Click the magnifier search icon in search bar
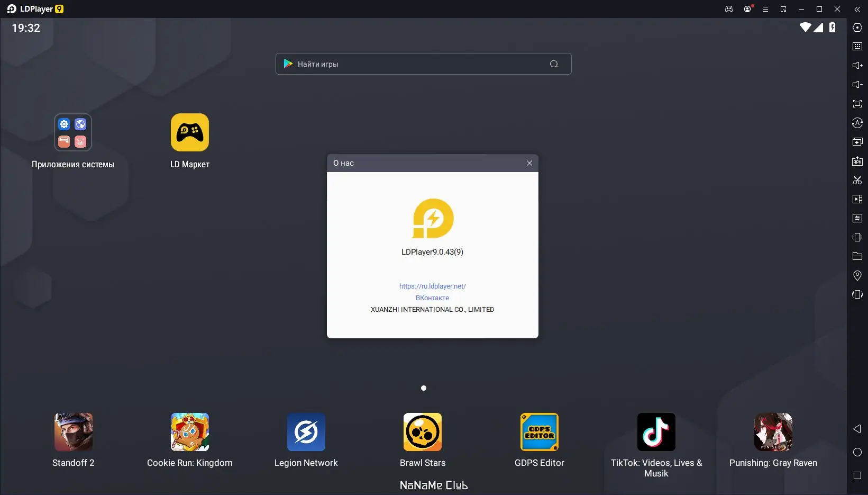The height and width of the screenshot is (495, 868). [554, 64]
